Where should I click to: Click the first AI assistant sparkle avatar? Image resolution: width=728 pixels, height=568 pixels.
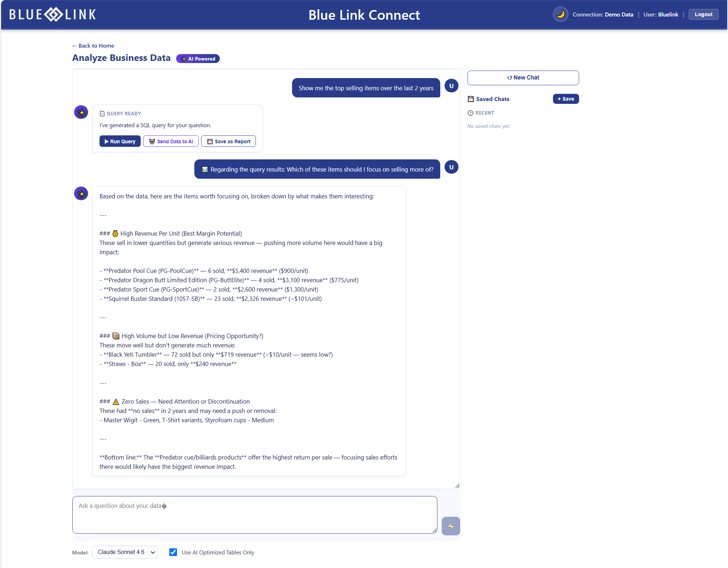[81, 112]
